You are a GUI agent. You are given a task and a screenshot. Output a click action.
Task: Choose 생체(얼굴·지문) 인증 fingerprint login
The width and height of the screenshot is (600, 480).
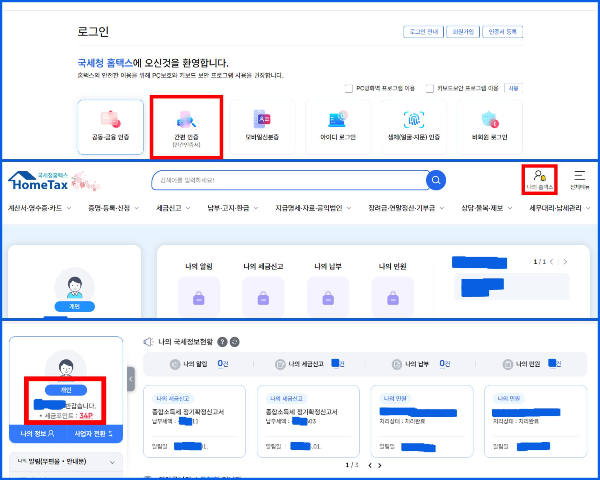414,127
